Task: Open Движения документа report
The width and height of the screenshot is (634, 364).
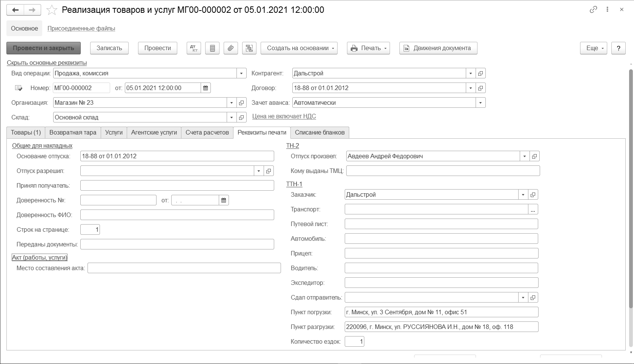Action: 438,48
